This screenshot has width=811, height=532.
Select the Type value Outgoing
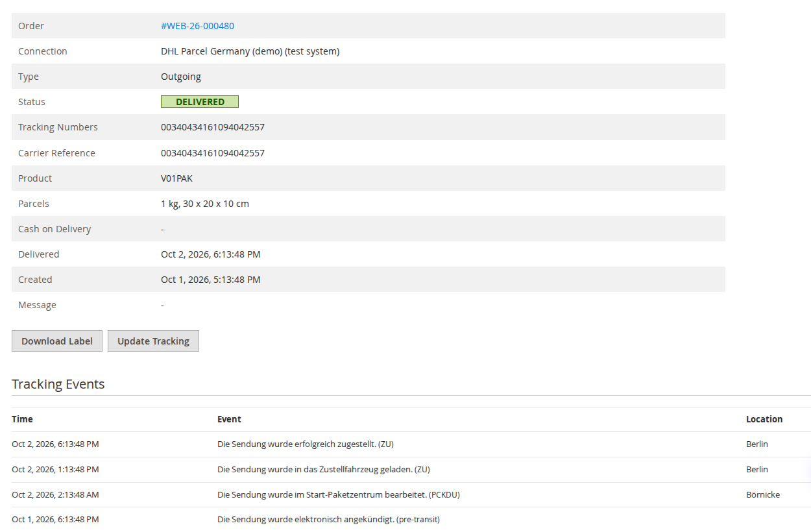pos(181,77)
